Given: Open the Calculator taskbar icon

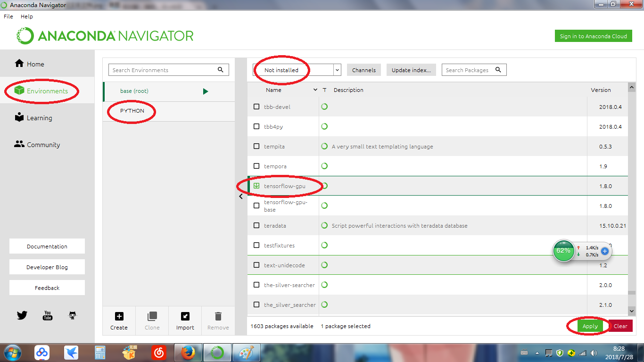Looking at the screenshot, I should 100,353.
